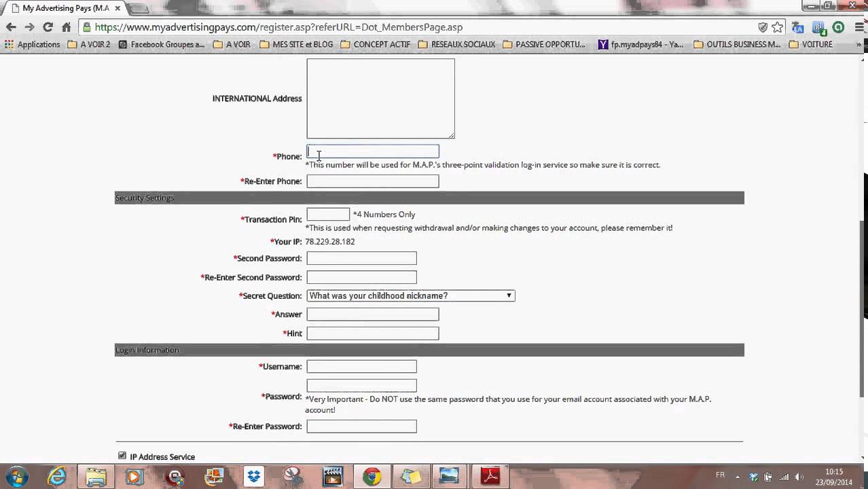Screen dimensions: 868x489
Task: Open the Facebook Groupes bookmark
Action: pyautogui.click(x=161, y=44)
